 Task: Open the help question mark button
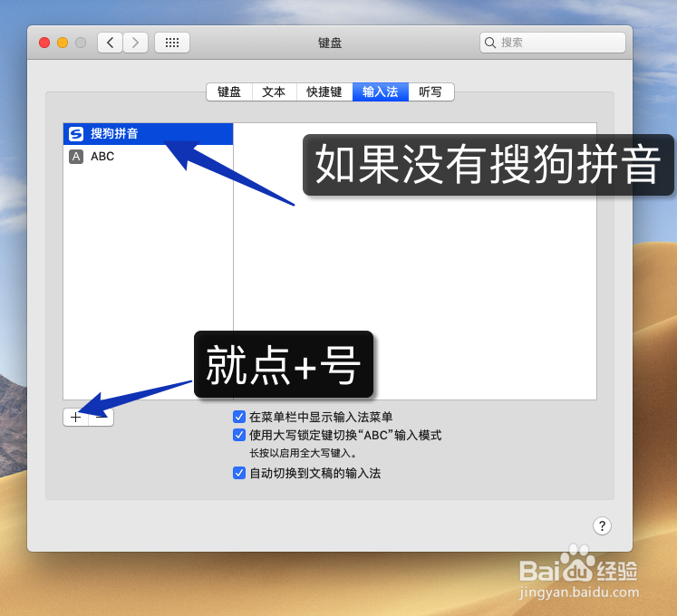coord(602,525)
